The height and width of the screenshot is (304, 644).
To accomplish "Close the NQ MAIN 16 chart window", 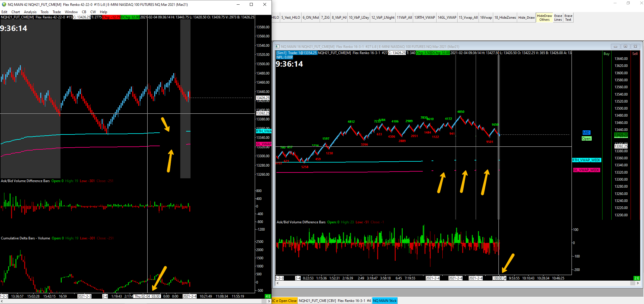I will coord(635,46).
